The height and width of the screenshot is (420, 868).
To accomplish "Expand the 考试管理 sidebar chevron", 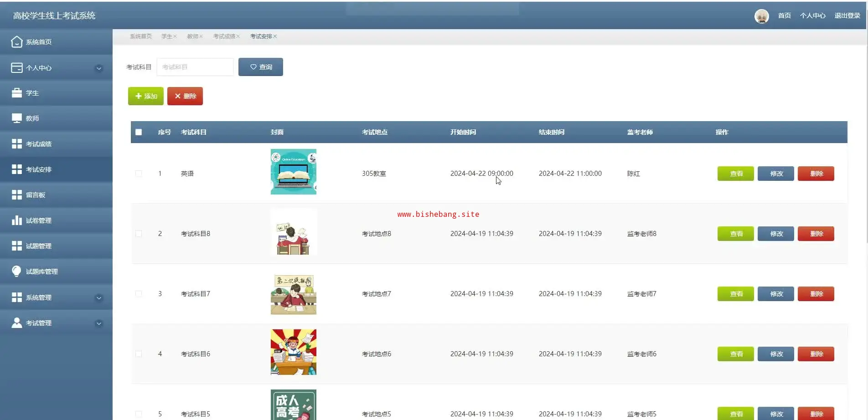I will [x=98, y=323].
